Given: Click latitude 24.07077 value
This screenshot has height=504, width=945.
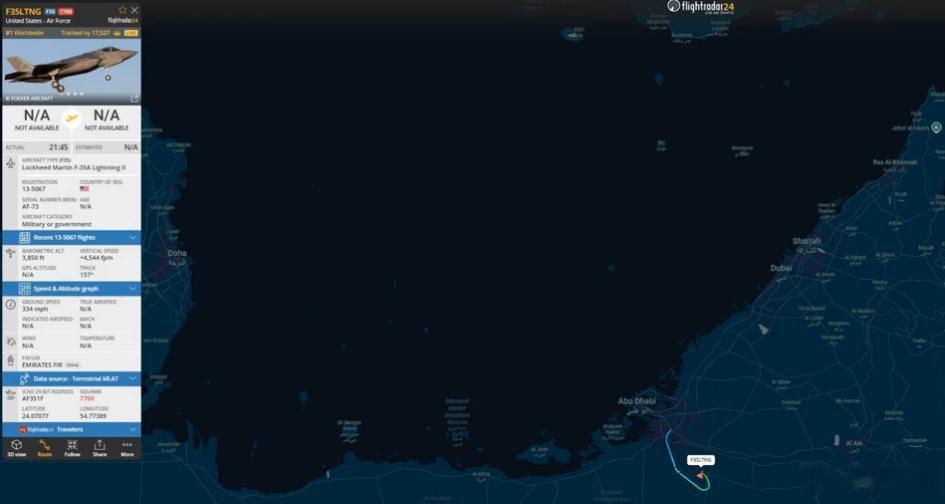Looking at the screenshot, I should pos(36,416).
